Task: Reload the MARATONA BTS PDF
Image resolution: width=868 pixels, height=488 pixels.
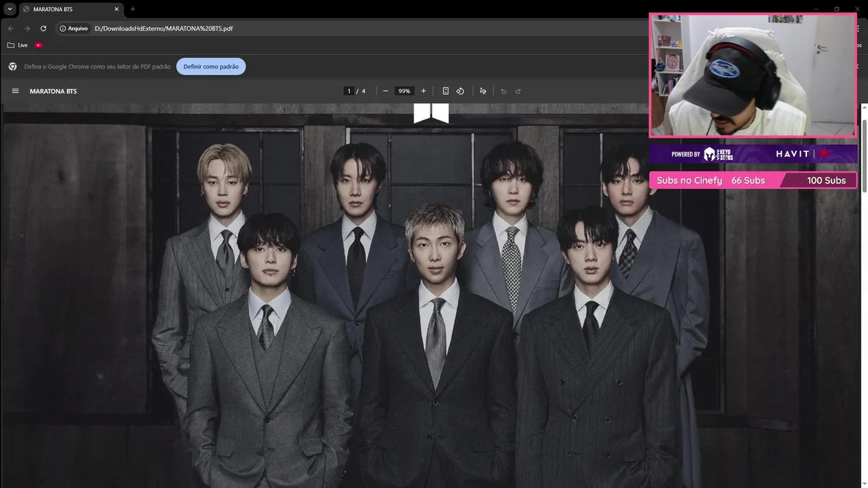Action: [43, 28]
